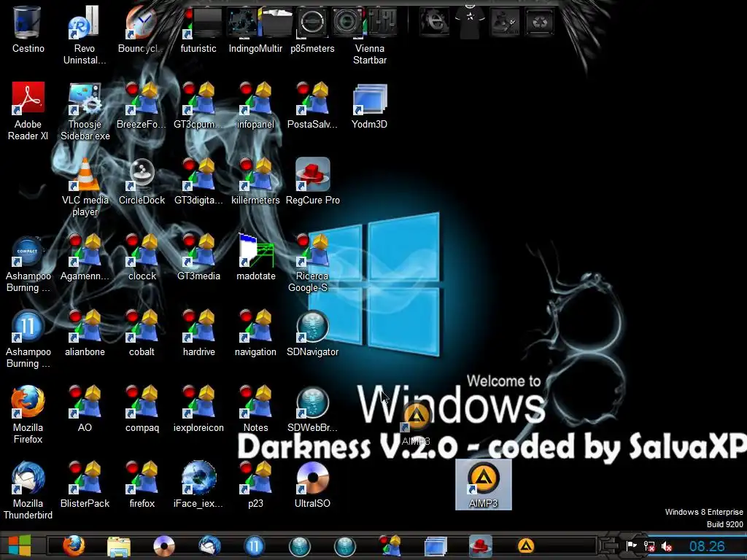
Task: Click the user icon in the top dock
Action: [505, 21]
